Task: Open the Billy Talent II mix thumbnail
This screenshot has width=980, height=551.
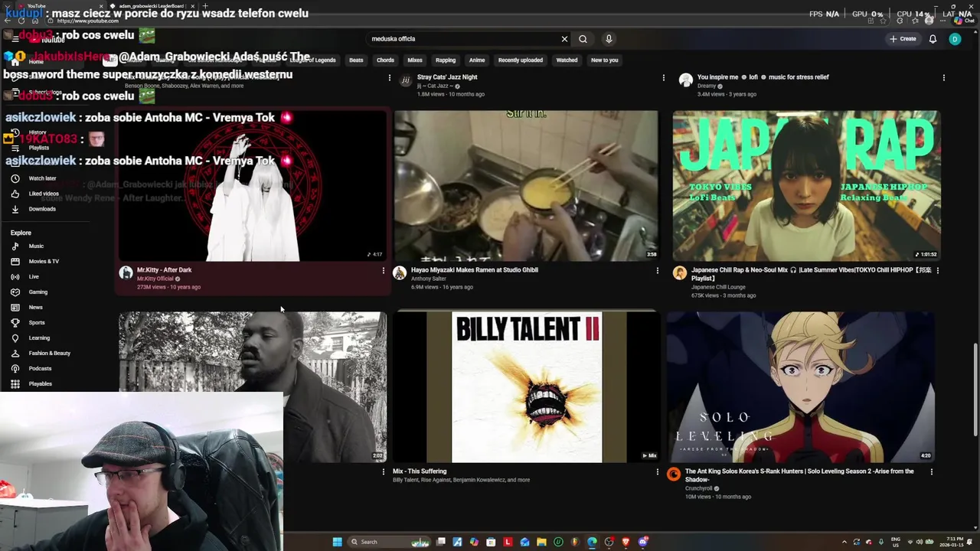Action: tap(526, 386)
